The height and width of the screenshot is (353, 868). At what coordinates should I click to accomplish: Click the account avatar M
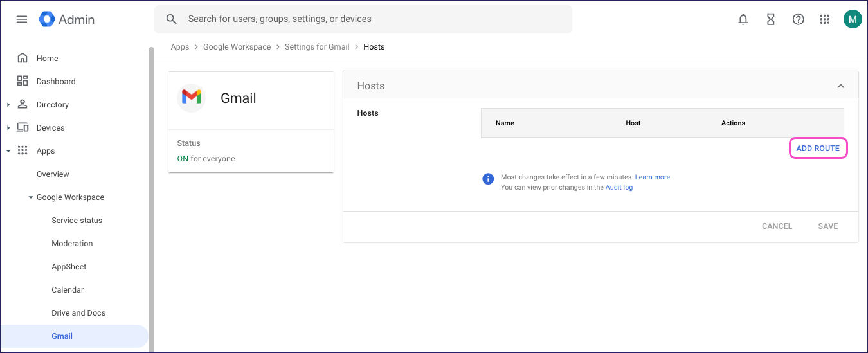point(853,19)
